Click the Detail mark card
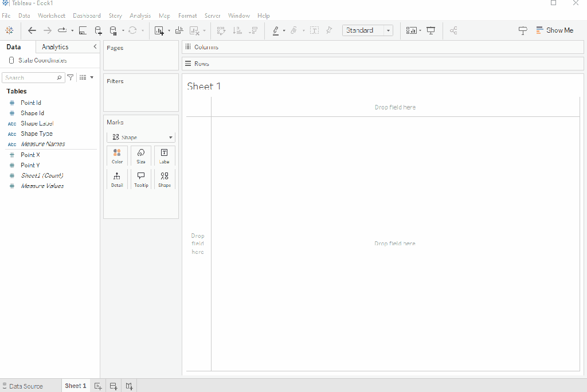This screenshot has width=587, height=392. (117, 179)
